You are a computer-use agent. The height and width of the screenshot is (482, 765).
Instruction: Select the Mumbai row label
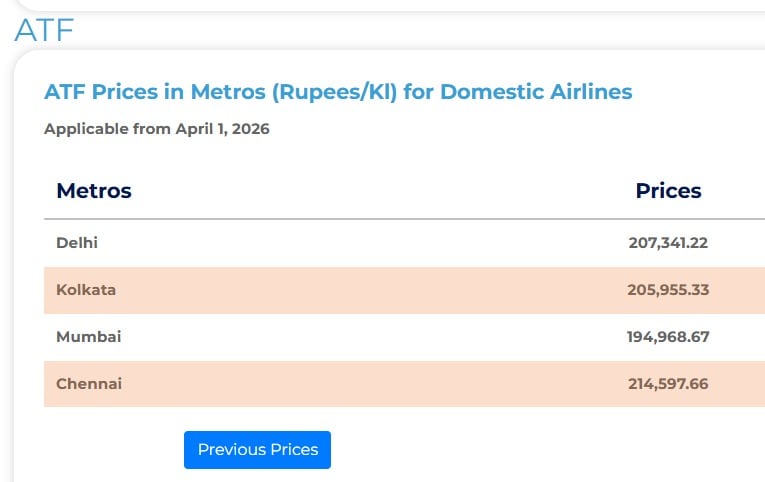pyautogui.click(x=88, y=337)
